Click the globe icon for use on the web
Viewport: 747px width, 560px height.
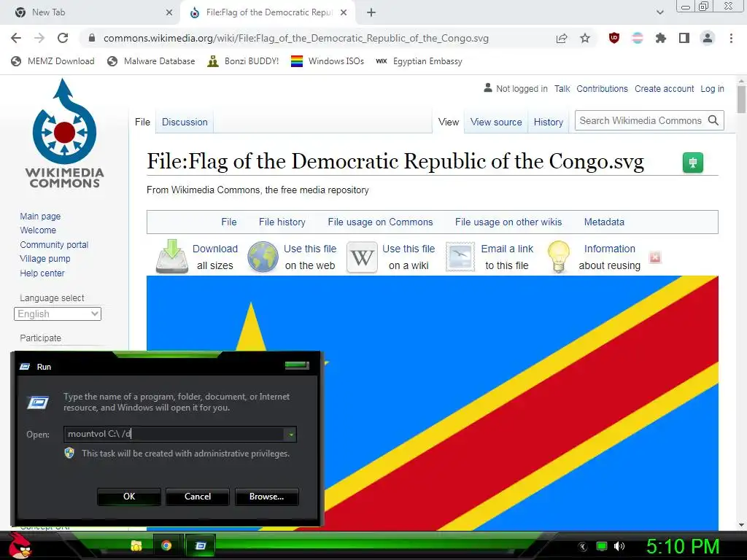click(x=263, y=257)
